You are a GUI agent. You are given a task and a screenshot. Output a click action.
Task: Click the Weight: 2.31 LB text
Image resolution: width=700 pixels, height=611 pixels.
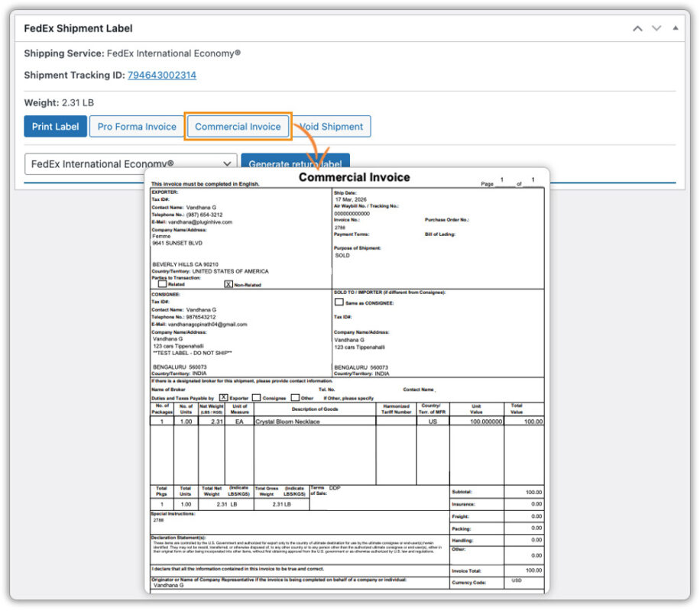[59, 102]
